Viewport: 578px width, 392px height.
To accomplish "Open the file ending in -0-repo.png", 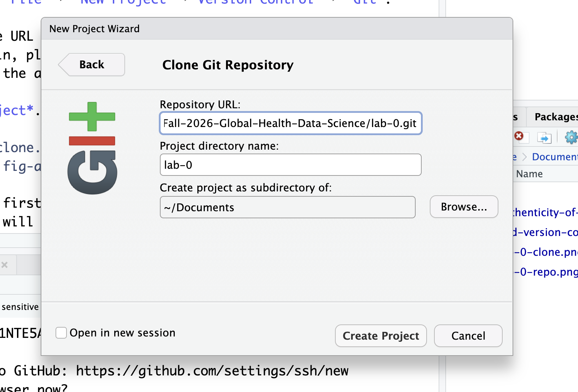I will point(545,272).
